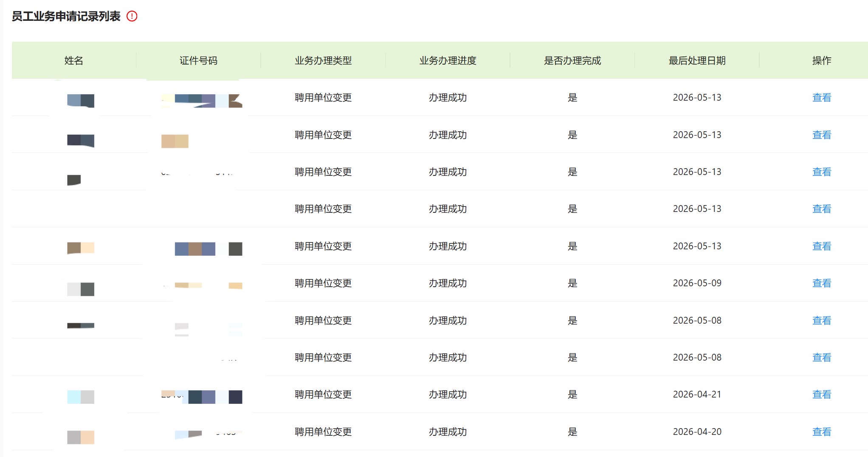The width and height of the screenshot is (868, 457).
Task: Click 是 in the 2026-04-20 row
Action: pyautogui.click(x=572, y=432)
